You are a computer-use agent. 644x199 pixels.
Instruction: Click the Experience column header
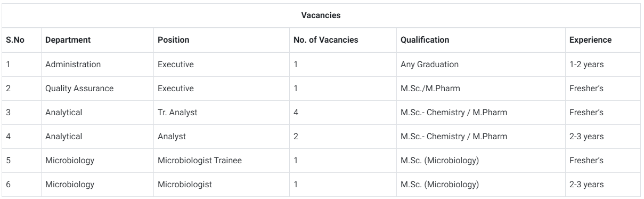pyautogui.click(x=590, y=40)
